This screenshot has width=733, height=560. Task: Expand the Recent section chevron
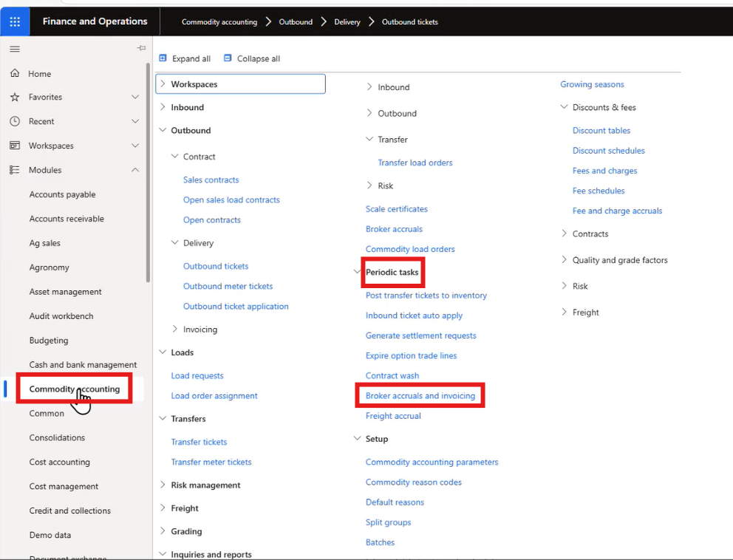coord(135,121)
